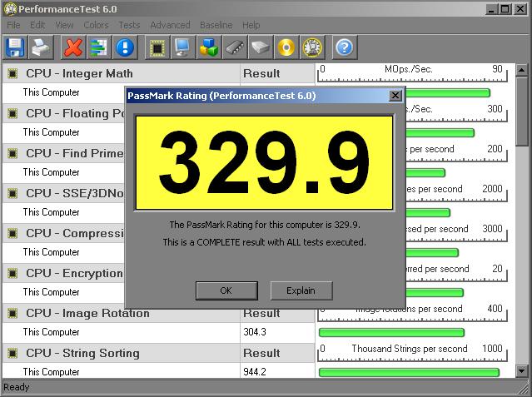Click the COMPLETE result message text
532x397 pixels.
[x=264, y=242]
